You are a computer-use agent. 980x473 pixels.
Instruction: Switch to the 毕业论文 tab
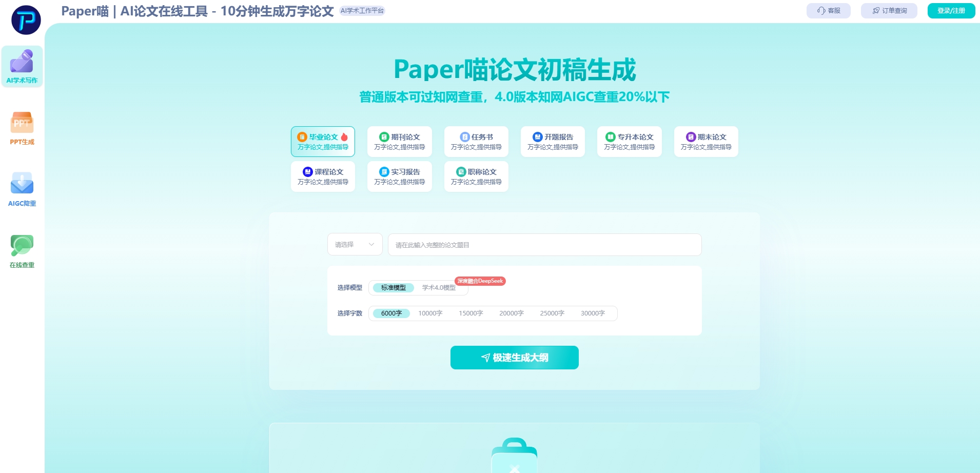[x=323, y=142]
